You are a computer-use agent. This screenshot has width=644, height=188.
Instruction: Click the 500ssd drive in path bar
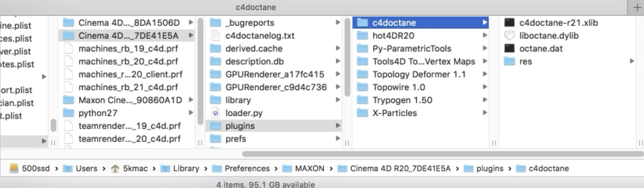30,169
